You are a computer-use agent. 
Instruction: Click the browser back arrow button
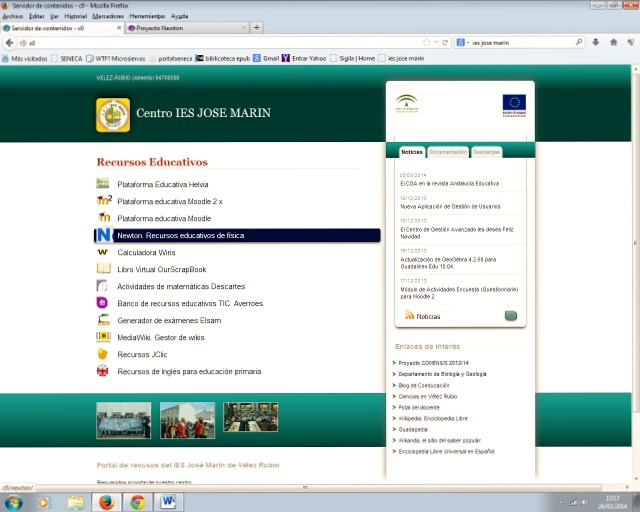click(10, 42)
